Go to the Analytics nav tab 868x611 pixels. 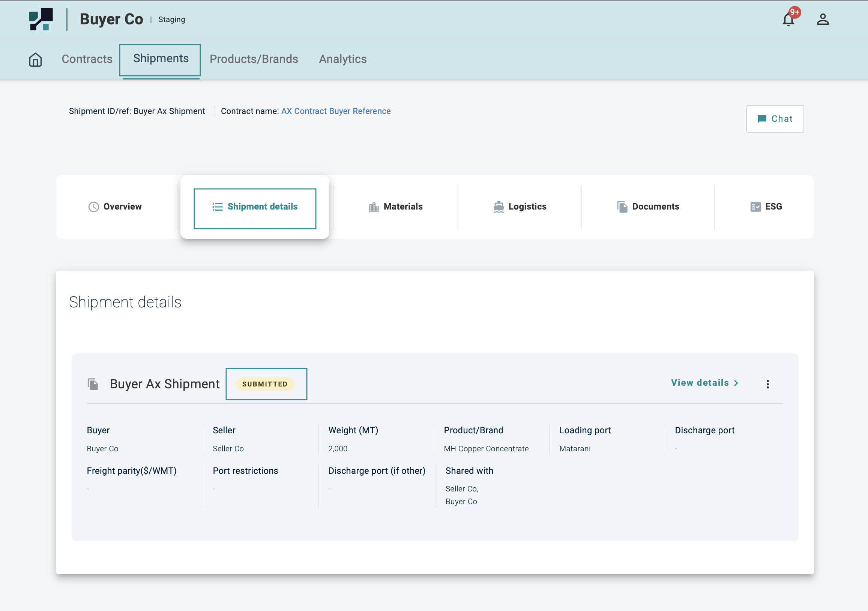point(342,59)
